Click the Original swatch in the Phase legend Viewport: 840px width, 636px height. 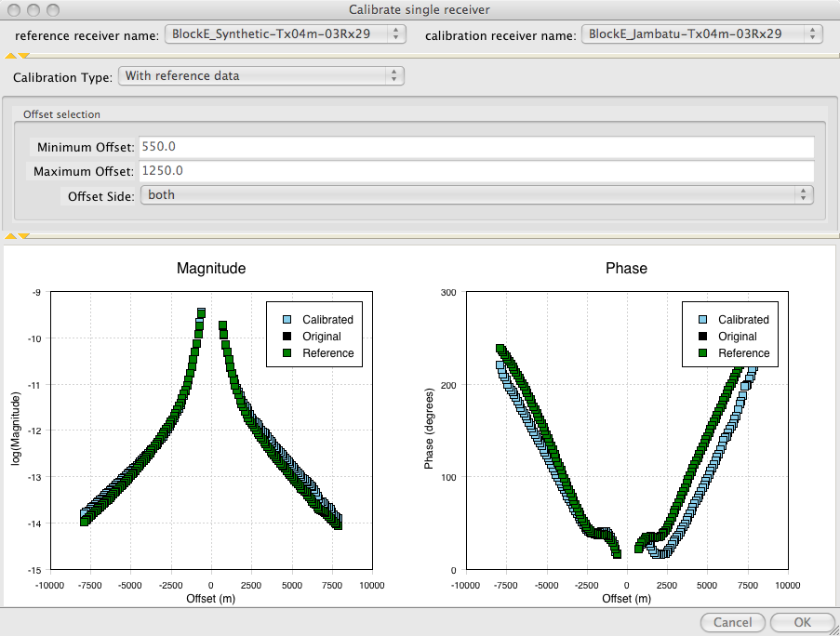point(703,337)
